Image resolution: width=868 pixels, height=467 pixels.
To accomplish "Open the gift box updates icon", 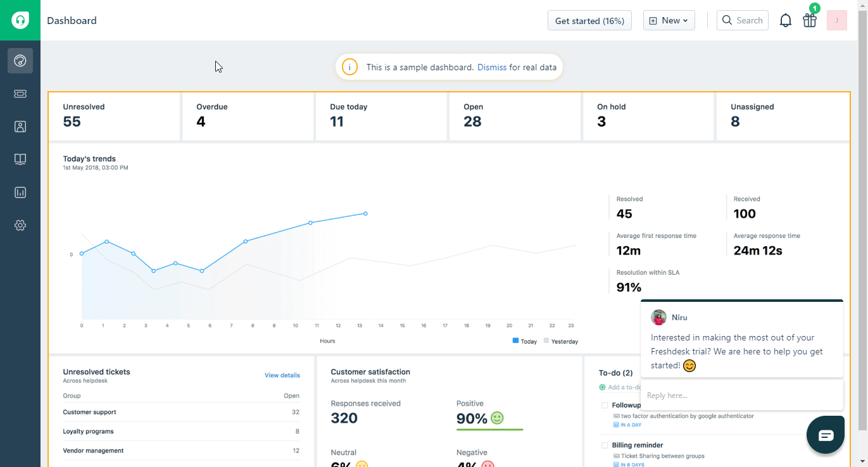I will pyautogui.click(x=810, y=21).
